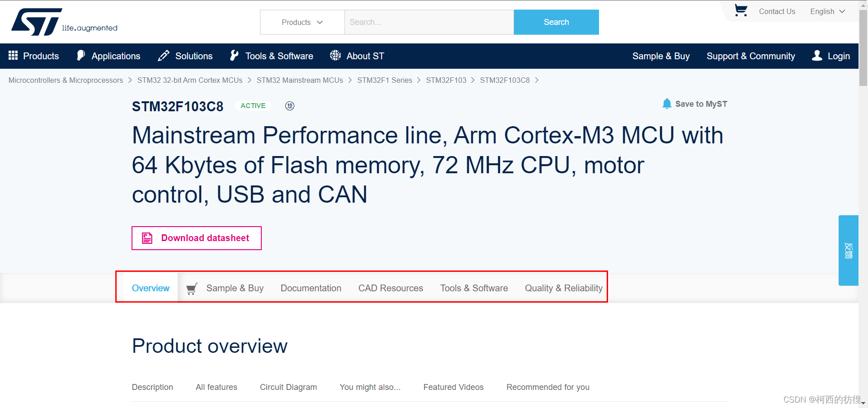Open the English language dropdown

pos(827,11)
